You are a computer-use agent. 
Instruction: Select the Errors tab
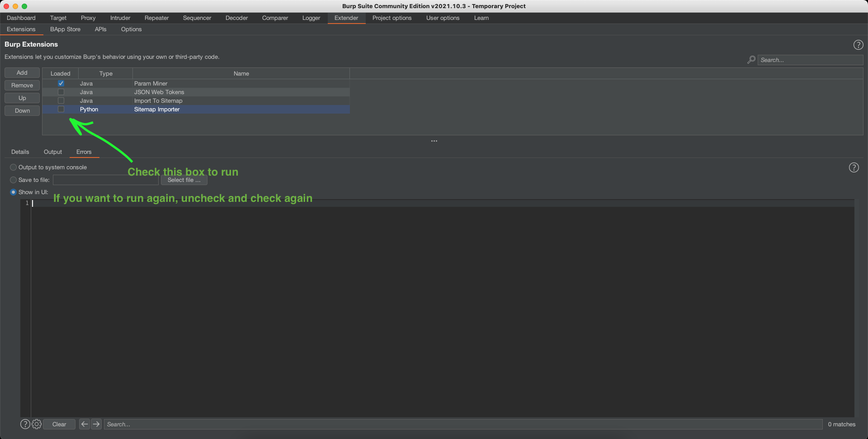[84, 152]
